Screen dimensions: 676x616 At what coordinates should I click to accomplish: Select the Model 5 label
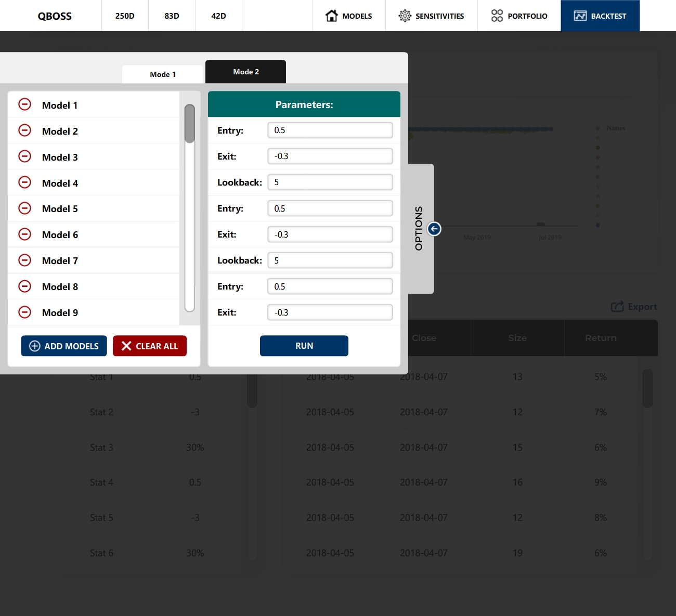click(60, 208)
